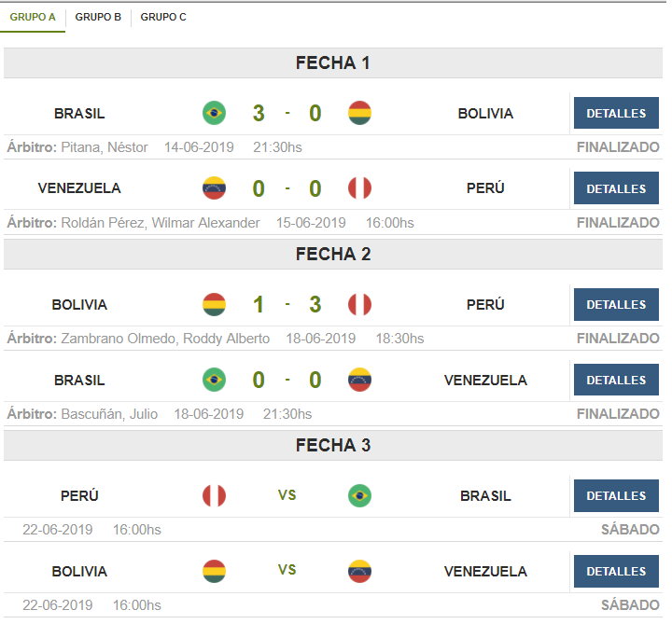Click Venezuela flag in Venezuela-Perú match
Image resolution: width=672 pixels, height=624 pixels.
tap(214, 188)
